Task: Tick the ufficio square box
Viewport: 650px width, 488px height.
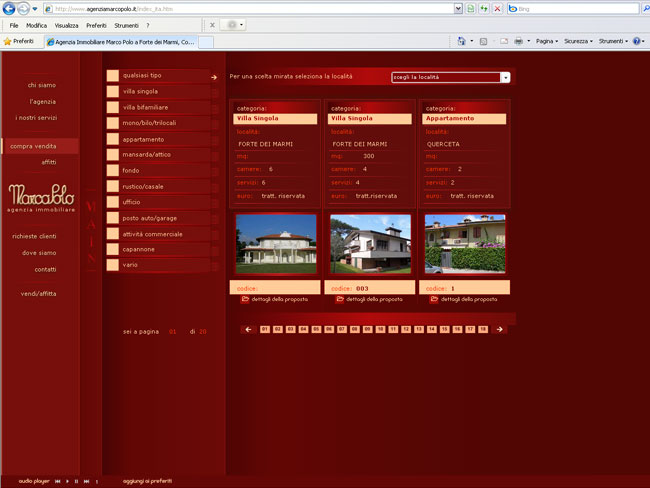Action: (x=113, y=202)
